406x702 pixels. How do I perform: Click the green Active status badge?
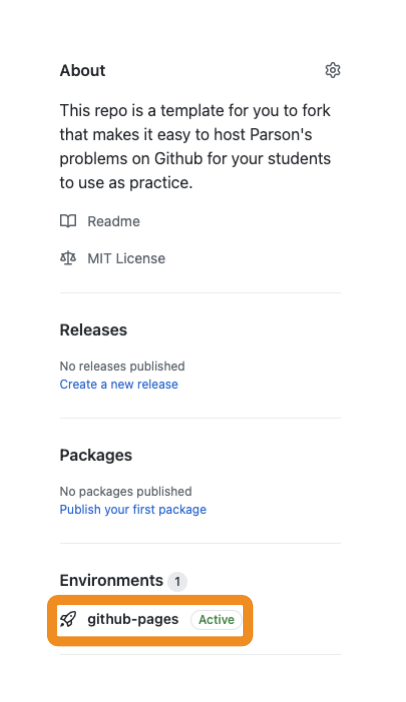217,620
